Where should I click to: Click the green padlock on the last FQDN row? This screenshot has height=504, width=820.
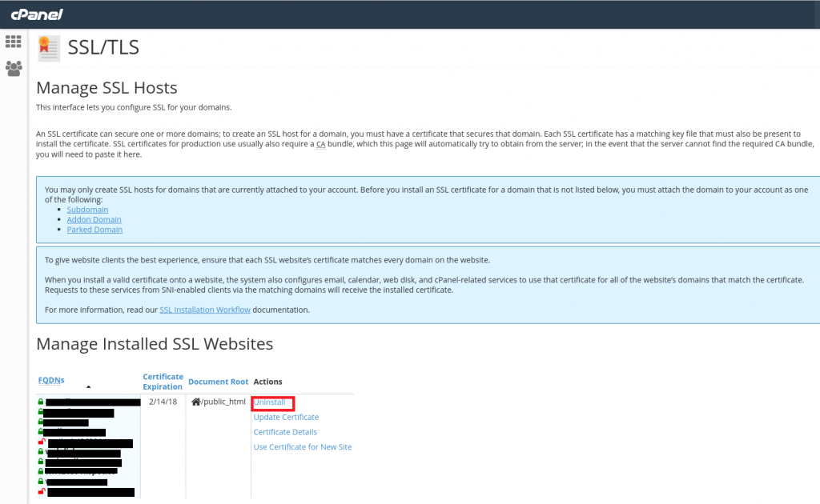coord(40,481)
